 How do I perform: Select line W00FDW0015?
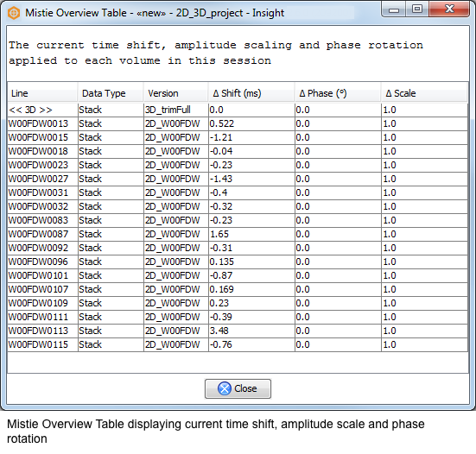pyautogui.click(x=43, y=137)
